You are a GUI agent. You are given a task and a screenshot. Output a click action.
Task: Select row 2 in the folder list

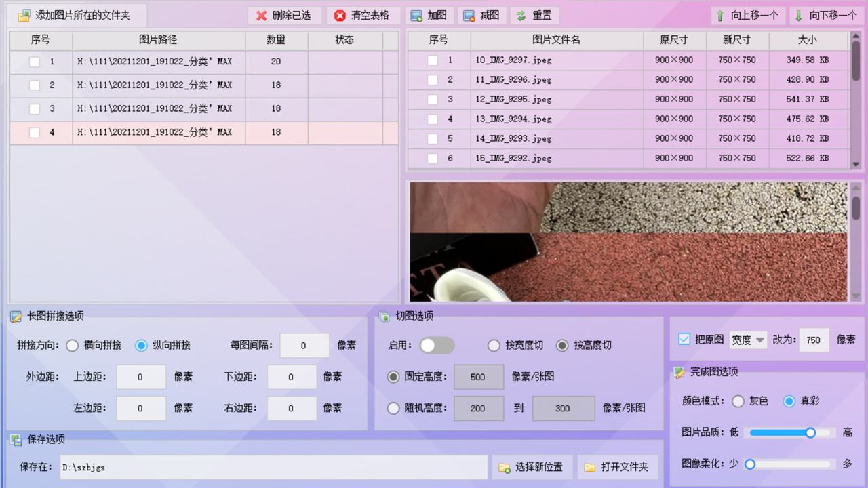(158, 85)
